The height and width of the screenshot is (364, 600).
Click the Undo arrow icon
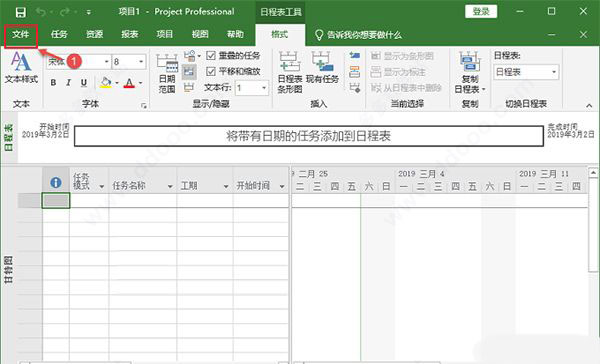41,12
